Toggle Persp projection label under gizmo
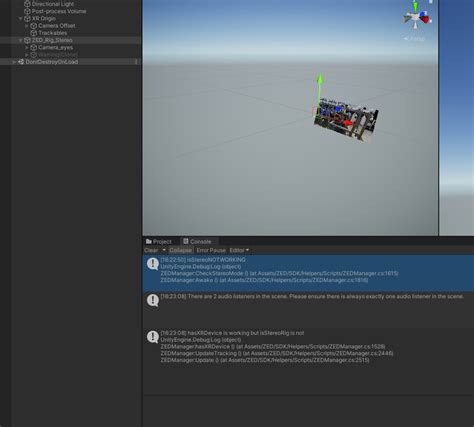The height and width of the screenshot is (427, 474). (x=414, y=39)
